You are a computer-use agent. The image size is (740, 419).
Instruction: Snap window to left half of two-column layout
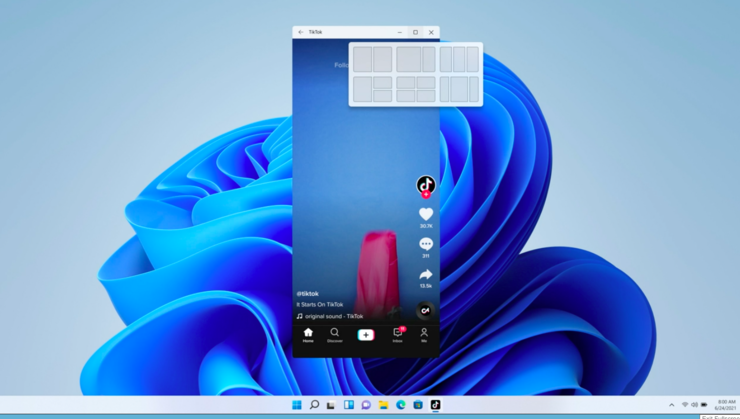coord(362,59)
